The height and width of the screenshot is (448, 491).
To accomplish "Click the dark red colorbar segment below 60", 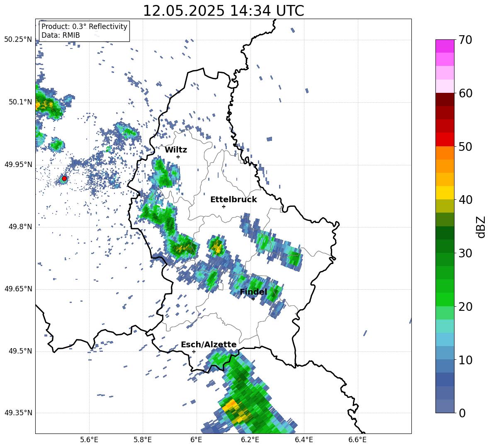I will (445, 99).
